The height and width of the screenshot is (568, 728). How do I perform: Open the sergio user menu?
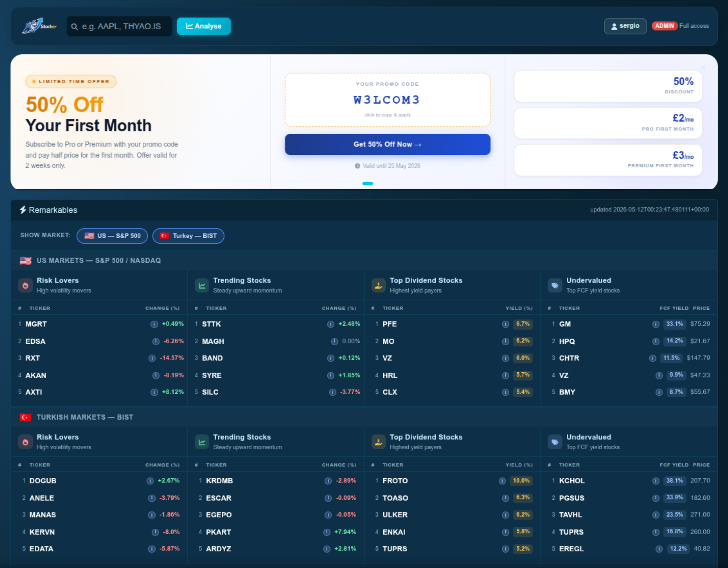(x=625, y=26)
